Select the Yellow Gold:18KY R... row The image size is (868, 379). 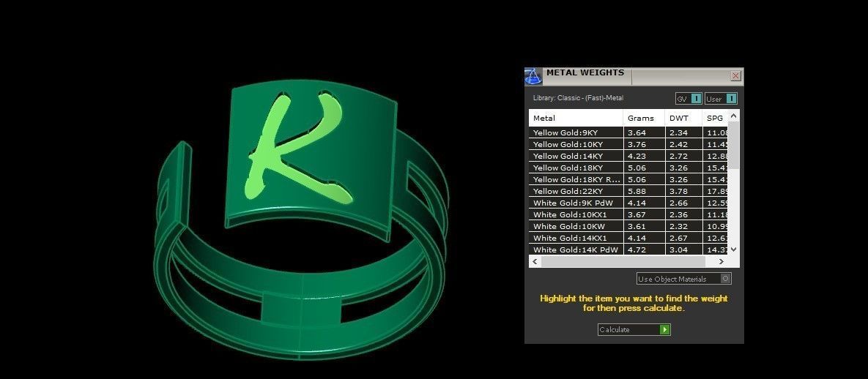tap(628, 179)
